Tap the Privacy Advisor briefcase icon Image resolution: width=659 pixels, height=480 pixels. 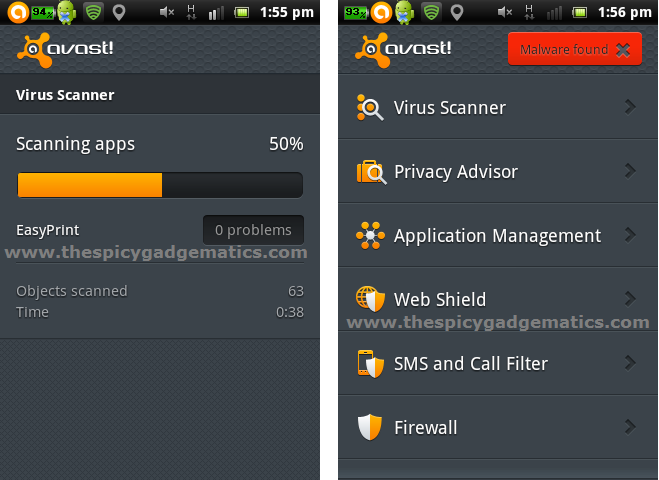pos(371,171)
